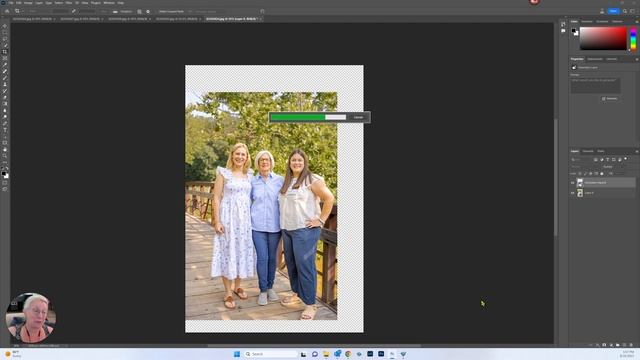The image size is (640, 360).
Task: Open the Properties panel flyout menu
Action: (x=636, y=59)
